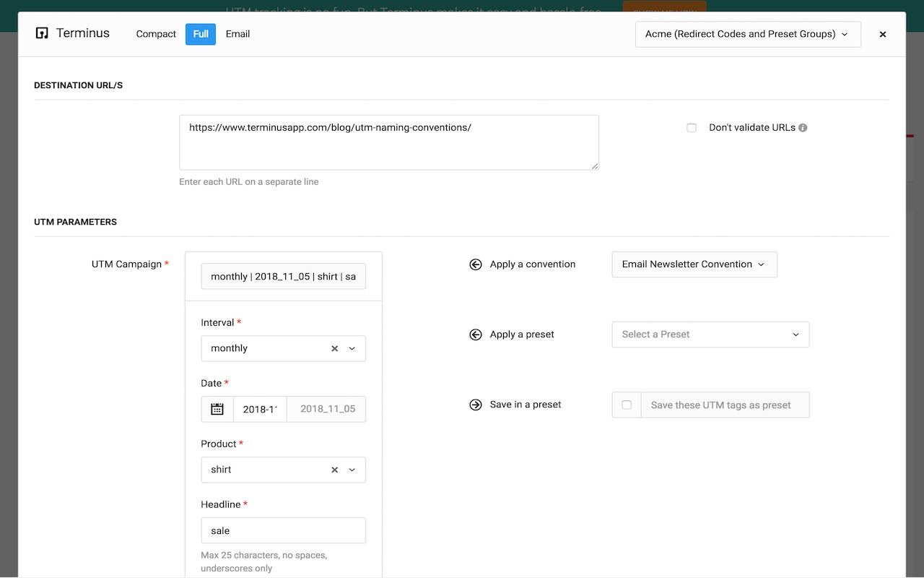Click the Headline field containing sale
The width and height of the screenshot is (924, 578).
283,530
